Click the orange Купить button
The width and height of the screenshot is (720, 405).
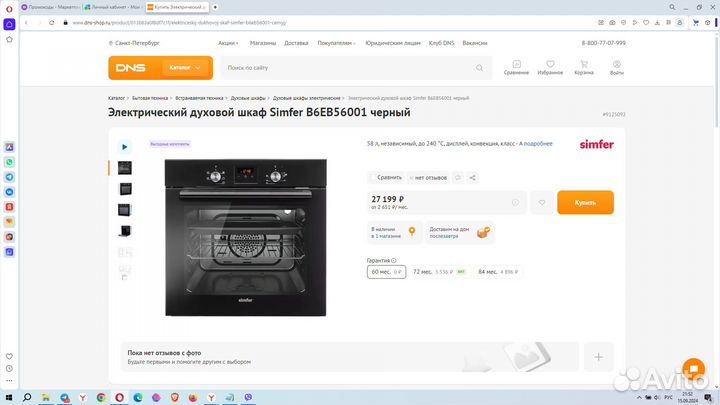tap(585, 202)
